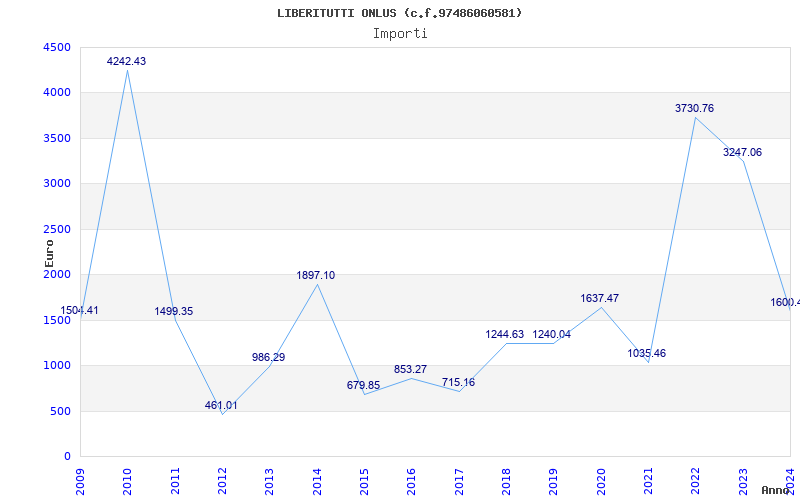Click the 853.27 value label
800x500 pixels.
[410, 369]
